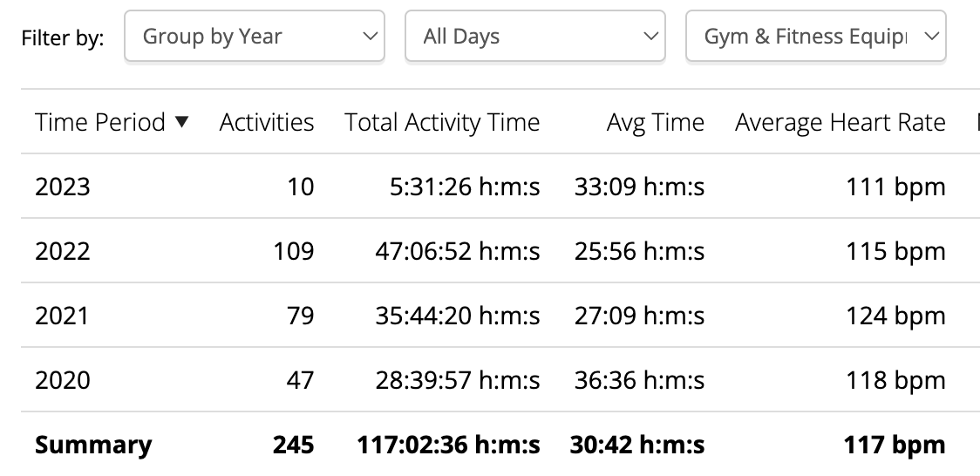
Task: Click the 245 total activities summary value
Action: [x=292, y=445]
